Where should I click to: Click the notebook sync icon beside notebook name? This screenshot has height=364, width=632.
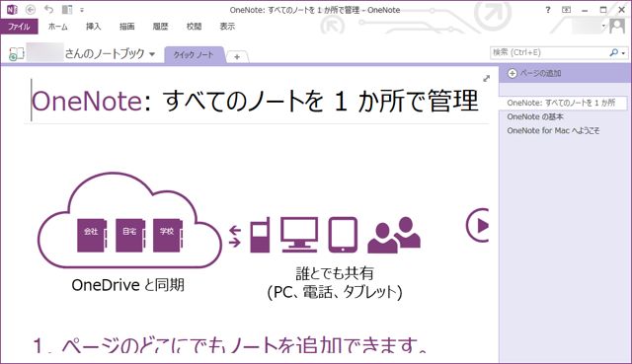[17, 53]
